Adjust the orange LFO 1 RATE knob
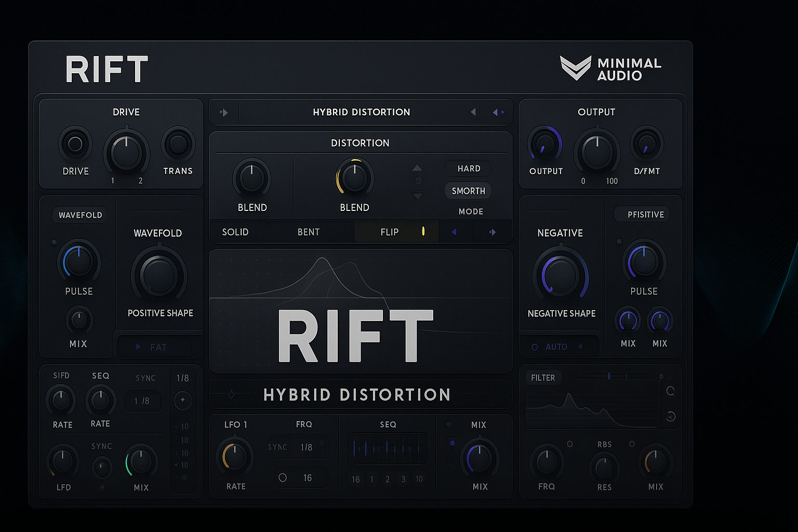The image size is (798, 532). pyautogui.click(x=234, y=457)
